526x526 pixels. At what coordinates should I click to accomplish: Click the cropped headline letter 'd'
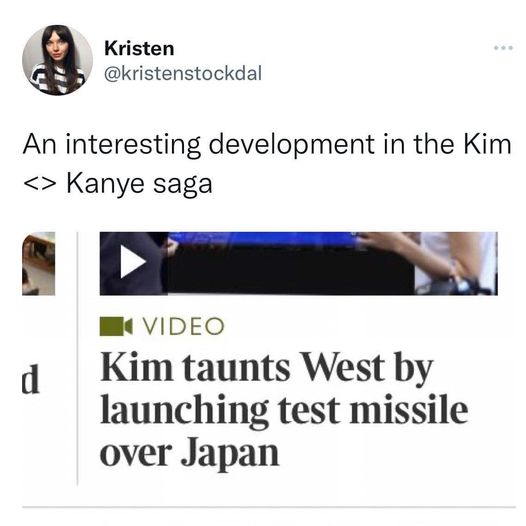31,379
